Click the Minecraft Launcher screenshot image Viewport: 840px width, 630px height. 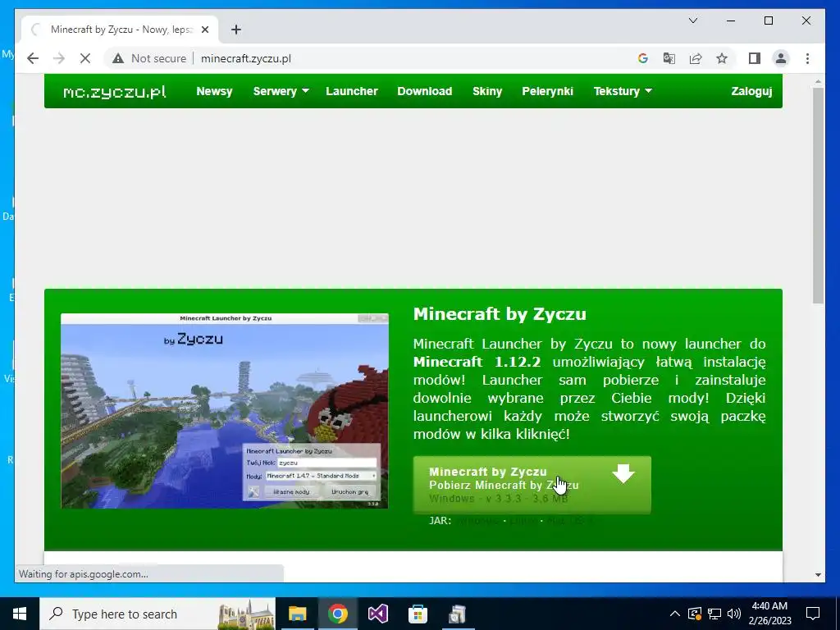[x=225, y=411]
